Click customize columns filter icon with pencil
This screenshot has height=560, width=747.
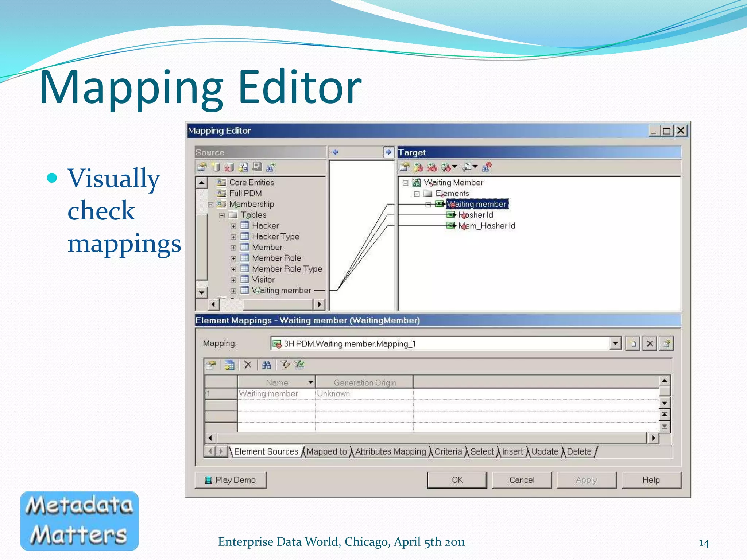285,365
